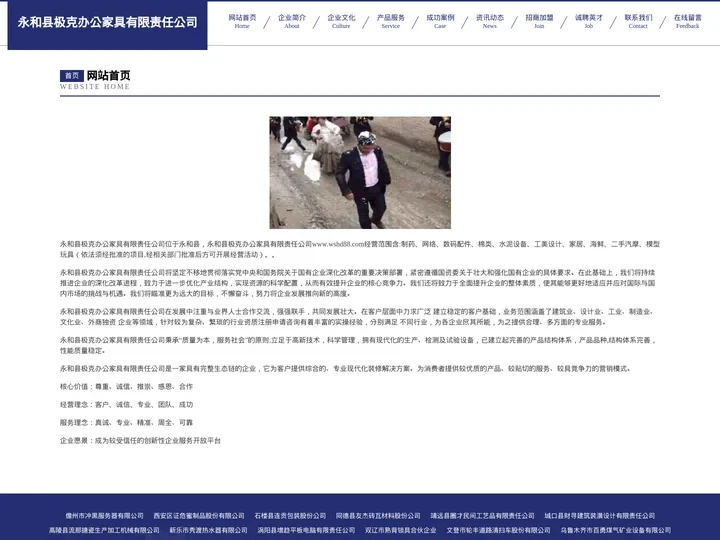The height and width of the screenshot is (540, 720).
Task: Click the 经营理念 line of text
Action: (126, 405)
